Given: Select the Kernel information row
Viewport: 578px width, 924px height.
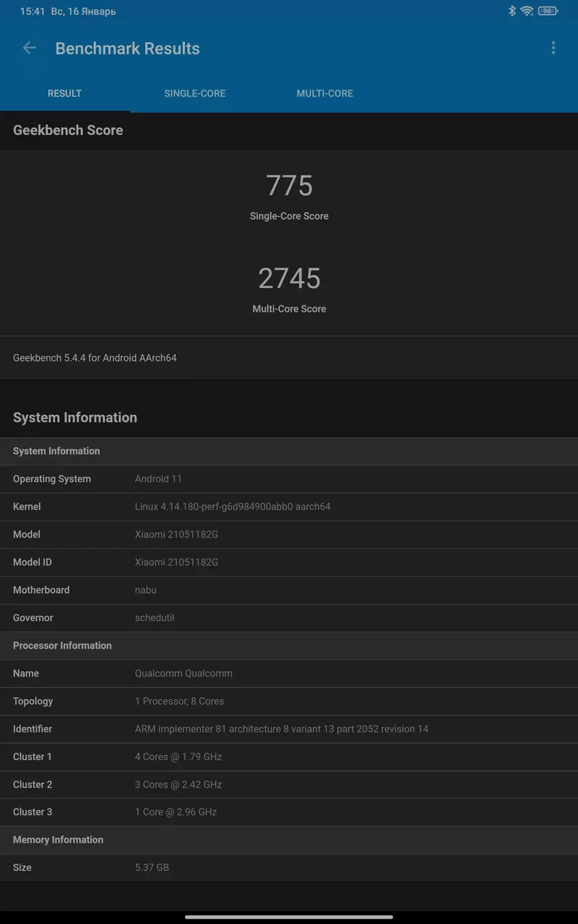Looking at the screenshot, I should 289,507.
